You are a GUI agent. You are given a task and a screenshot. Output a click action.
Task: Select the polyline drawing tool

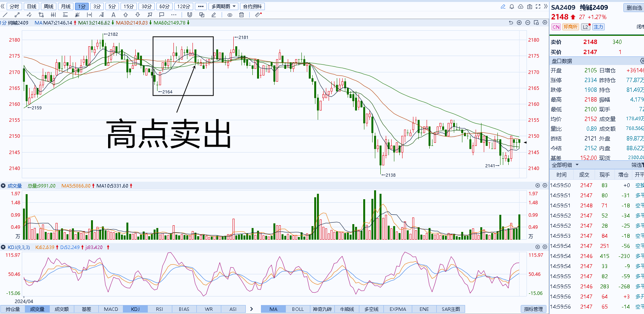pyautogui.click(x=29, y=15)
